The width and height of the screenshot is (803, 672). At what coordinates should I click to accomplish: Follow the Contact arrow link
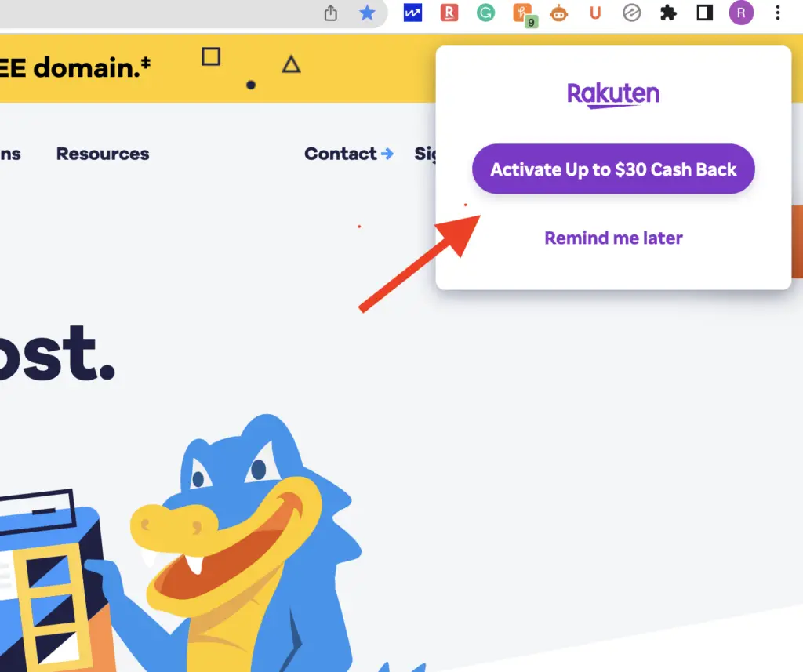349,154
